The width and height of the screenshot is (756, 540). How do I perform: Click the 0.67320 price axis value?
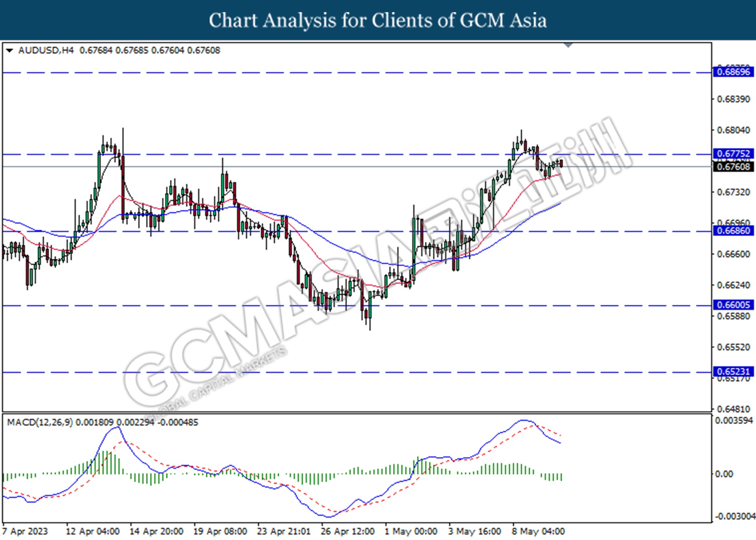(x=733, y=192)
